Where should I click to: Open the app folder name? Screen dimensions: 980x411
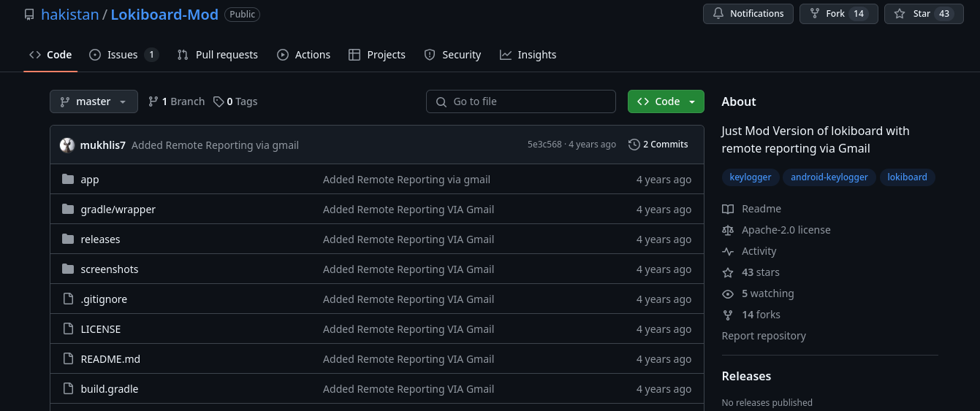(x=90, y=180)
